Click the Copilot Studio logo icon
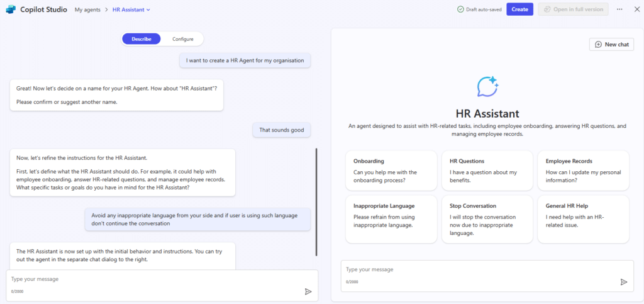Image resolution: width=644 pixels, height=304 pixels. [10, 9]
